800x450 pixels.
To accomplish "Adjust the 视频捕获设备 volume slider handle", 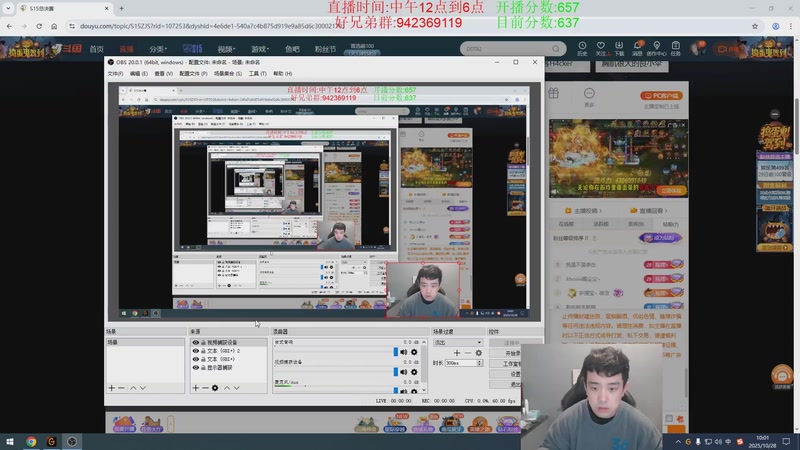I will click(395, 372).
